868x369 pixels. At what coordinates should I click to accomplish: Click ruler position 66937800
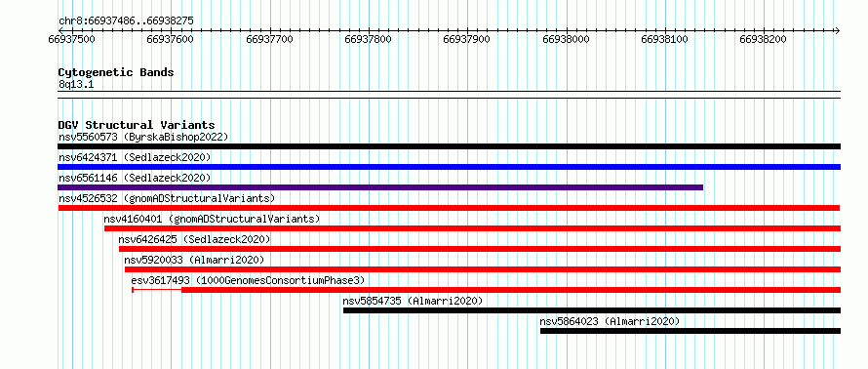pos(368,39)
